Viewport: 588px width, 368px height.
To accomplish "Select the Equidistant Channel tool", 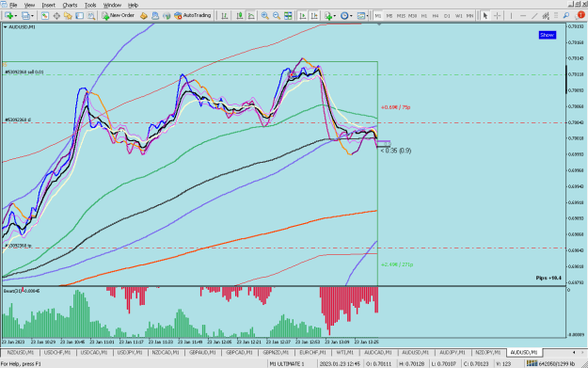I will [546, 16].
